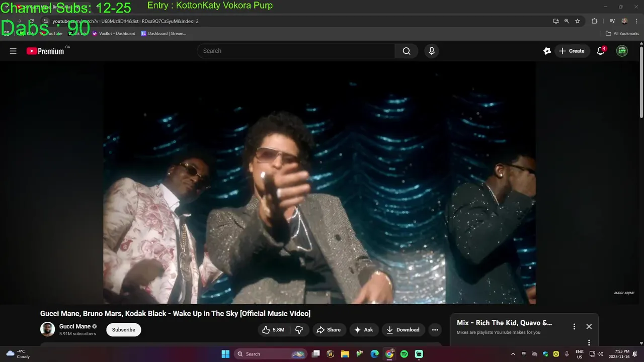This screenshot has width=644, height=362.
Task: Open Chrome media controls music icon
Action: 612,21
